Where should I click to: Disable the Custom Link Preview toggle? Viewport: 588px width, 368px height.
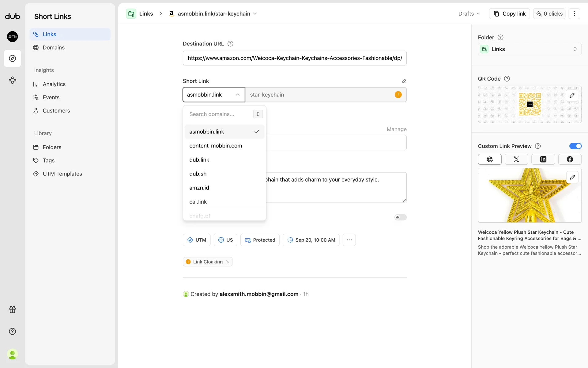pyautogui.click(x=575, y=146)
